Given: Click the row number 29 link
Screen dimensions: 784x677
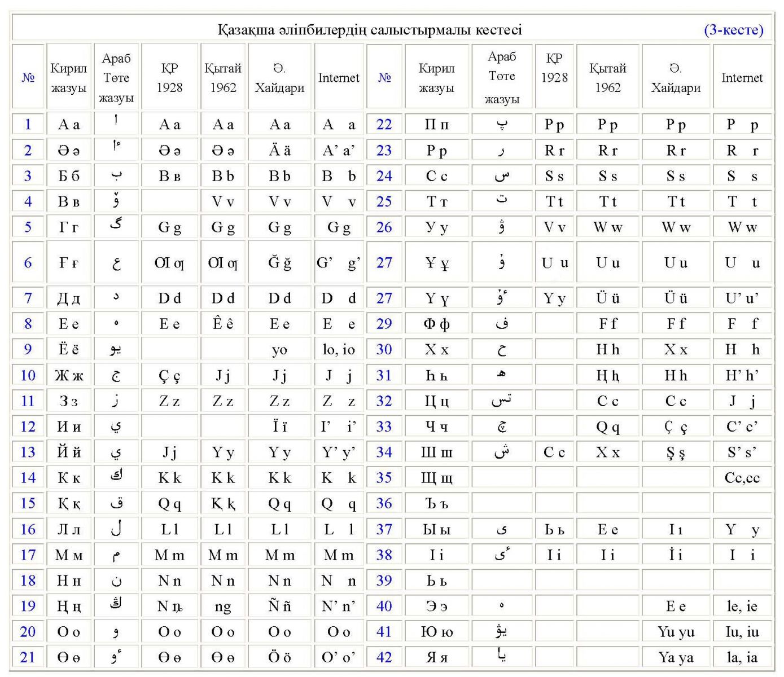Looking at the screenshot, I should (384, 324).
